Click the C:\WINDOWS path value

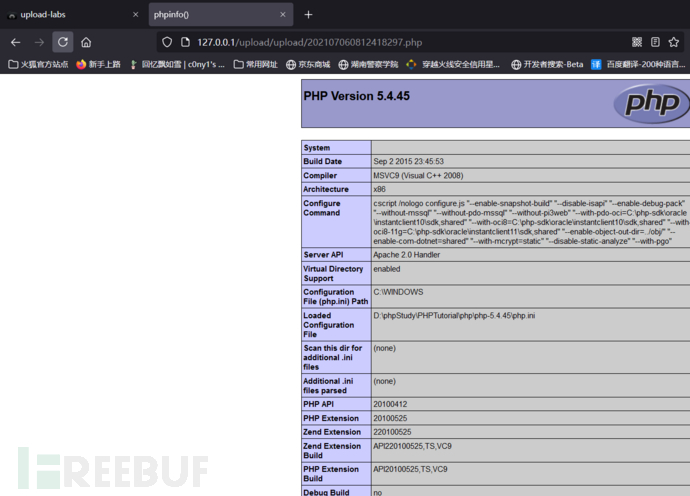click(x=398, y=292)
